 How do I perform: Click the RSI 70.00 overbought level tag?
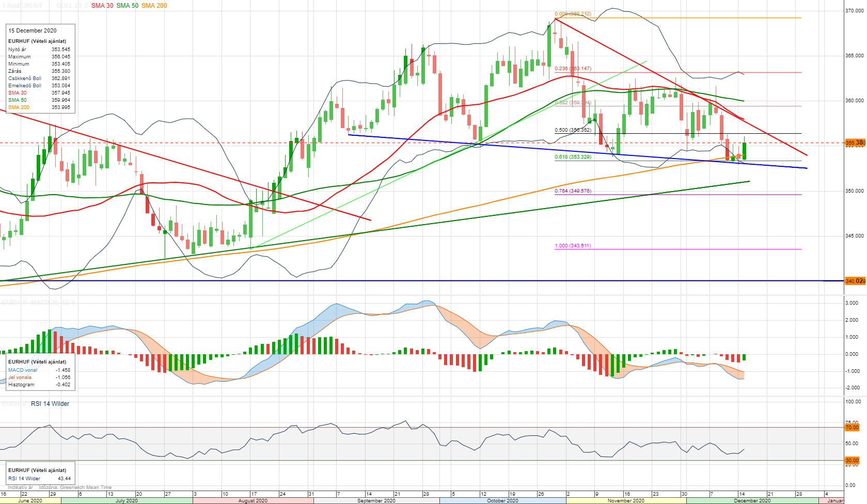click(x=852, y=428)
